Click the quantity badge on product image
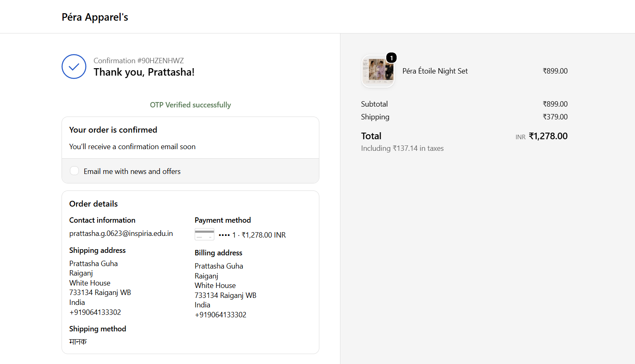The width and height of the screenshot is (635, 364). pos(391,58)
